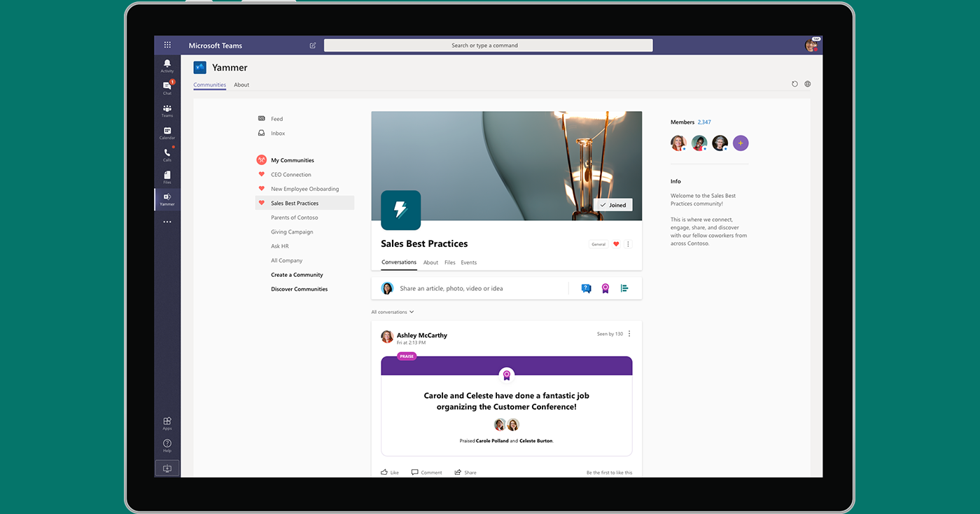This screenshot has height=514, width=980.
Task: Select the Yammer app icon in the sidebar
Action: (x=167, y=198)
